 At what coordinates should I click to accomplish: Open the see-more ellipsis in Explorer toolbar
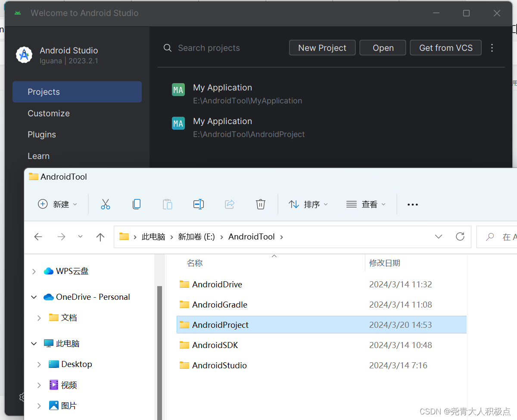(413, 205)
